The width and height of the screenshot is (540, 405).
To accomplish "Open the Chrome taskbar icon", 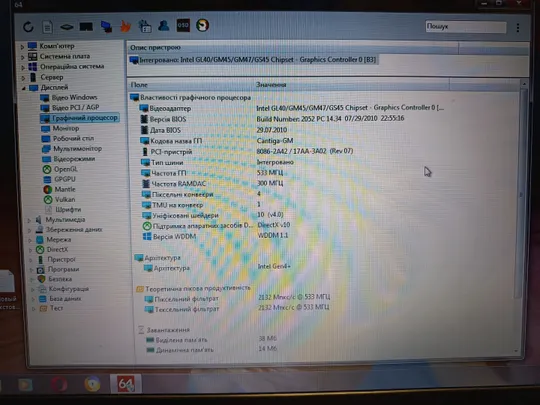I will 92,384.
